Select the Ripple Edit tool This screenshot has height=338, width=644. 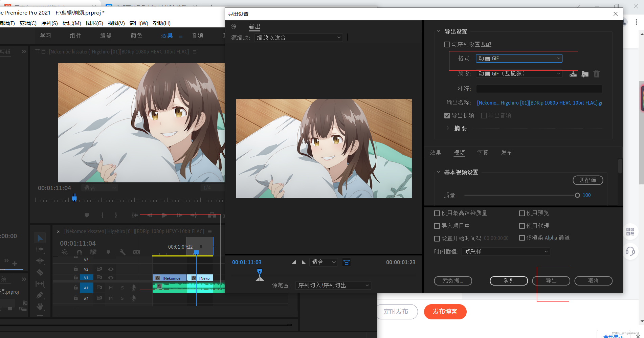(x=40, y=261)
